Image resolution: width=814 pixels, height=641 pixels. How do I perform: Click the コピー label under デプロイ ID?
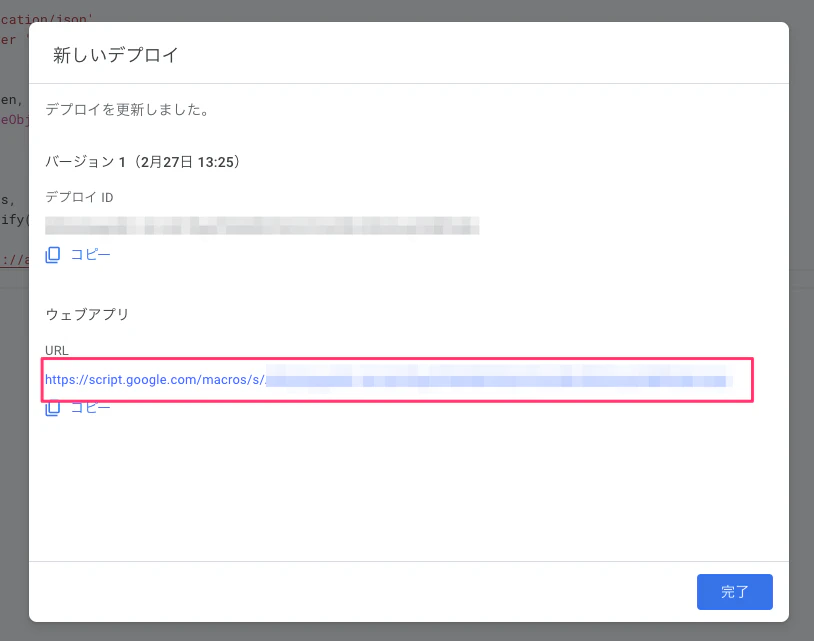tap(90, 255)
